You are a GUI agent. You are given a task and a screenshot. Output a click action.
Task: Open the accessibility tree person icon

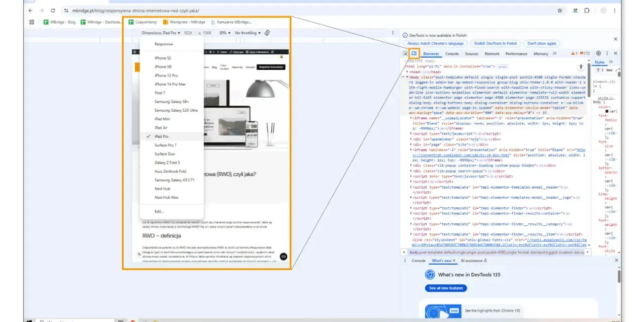(581, 66)
